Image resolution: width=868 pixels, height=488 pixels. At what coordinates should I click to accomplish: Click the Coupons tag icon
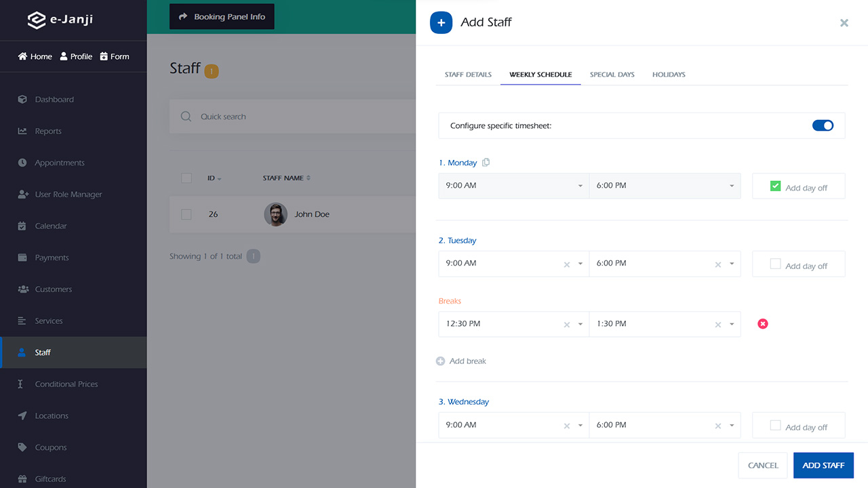(x=22, y=447)
